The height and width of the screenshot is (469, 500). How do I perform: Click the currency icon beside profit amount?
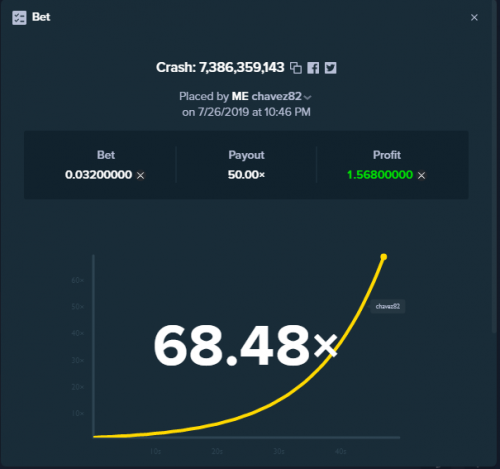coord(421,175)
